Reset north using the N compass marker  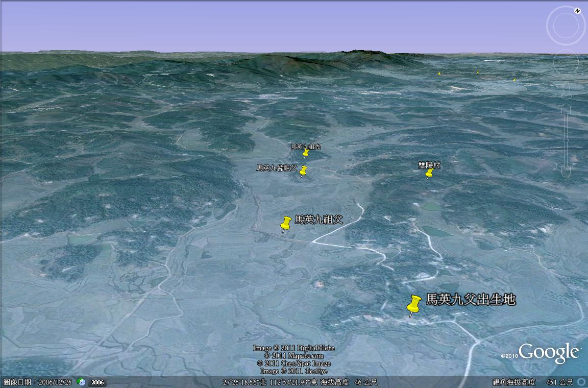pyautogui.click(x=577, y=11)
